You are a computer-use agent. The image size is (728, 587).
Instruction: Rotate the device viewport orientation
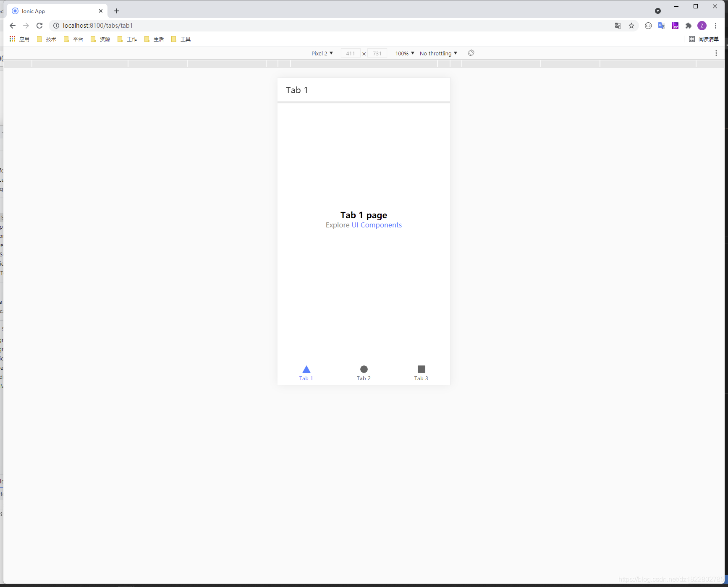(471, 53)
